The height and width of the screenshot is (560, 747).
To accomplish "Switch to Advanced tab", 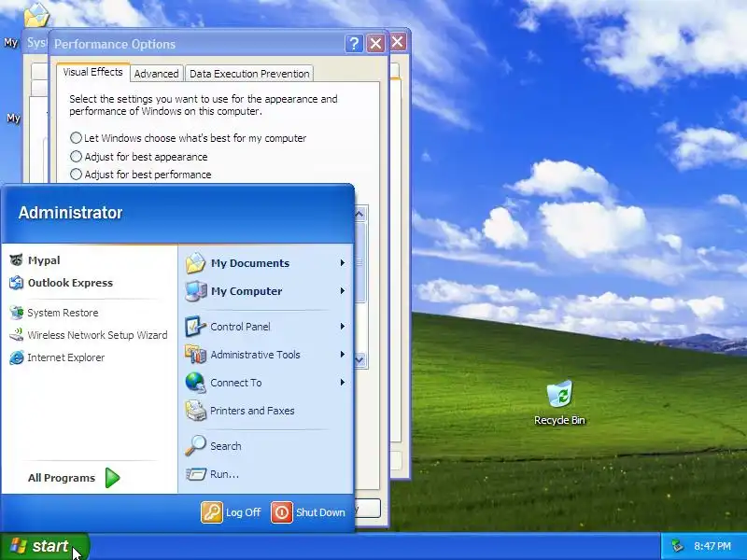I will coord(156,74).
